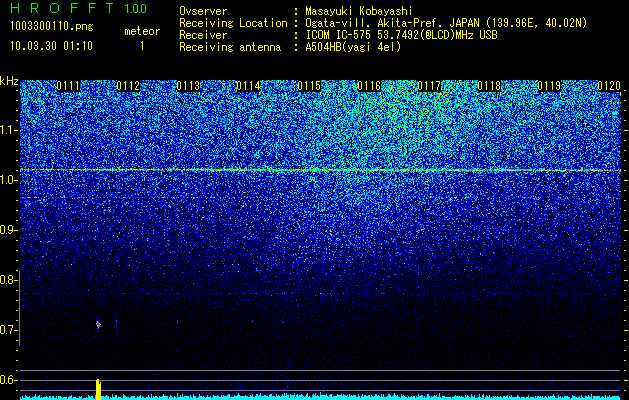Click the 0.6 frequency axis label
Image resolution: width=629 pixels, height=400 pixels.
pos(8,380)
